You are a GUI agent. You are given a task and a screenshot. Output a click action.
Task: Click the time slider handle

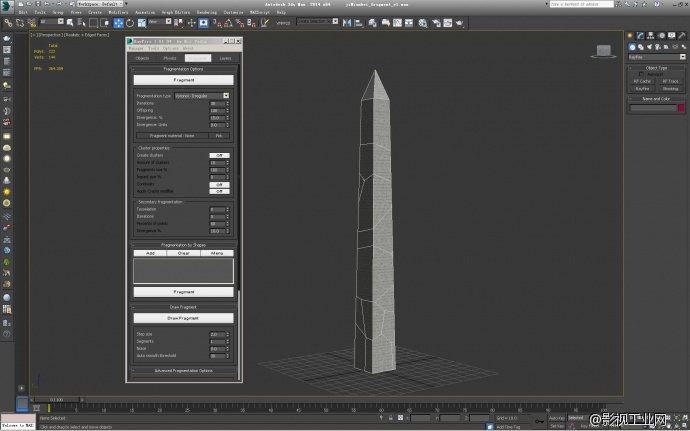(56, 400)
